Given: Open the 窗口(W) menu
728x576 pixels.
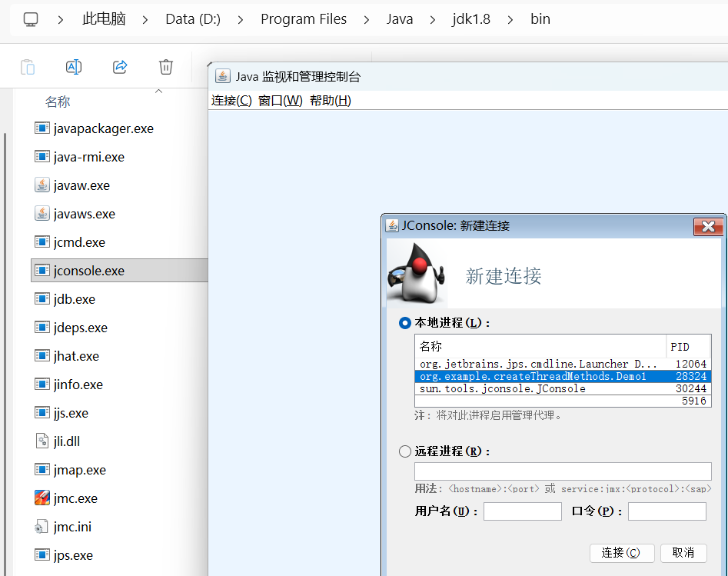Looking at the screenshot, I should [281, 101].
